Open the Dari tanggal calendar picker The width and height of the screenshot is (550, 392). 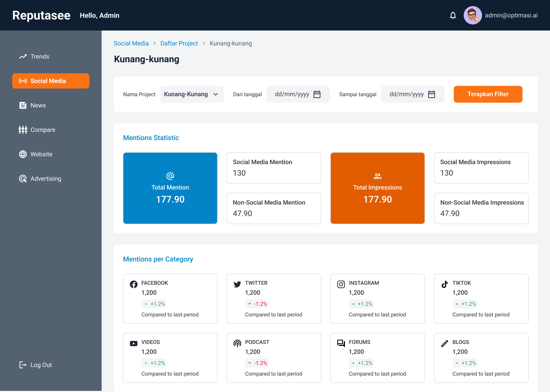(317, 94)
